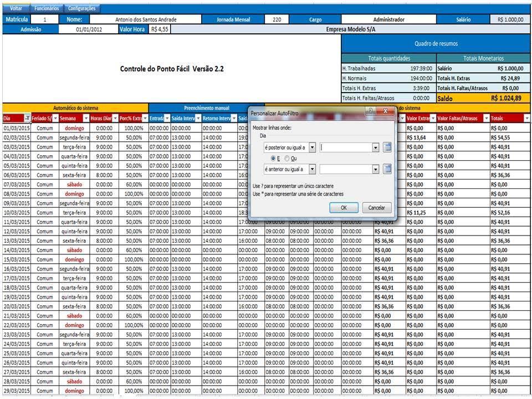Expand the Horas Diar column filter

tap(115, 118)
